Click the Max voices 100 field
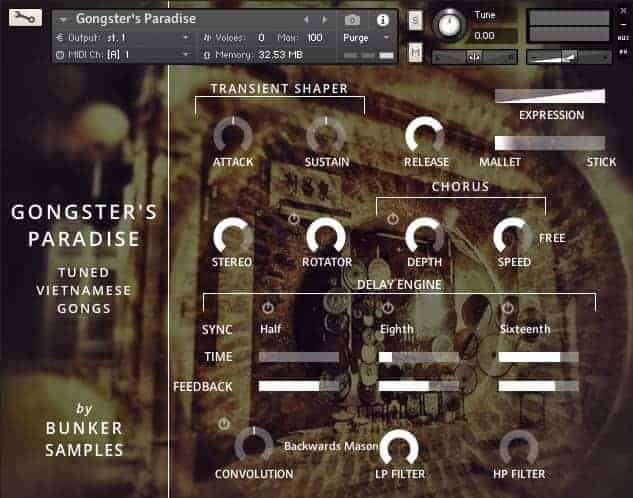 point(315,38)
